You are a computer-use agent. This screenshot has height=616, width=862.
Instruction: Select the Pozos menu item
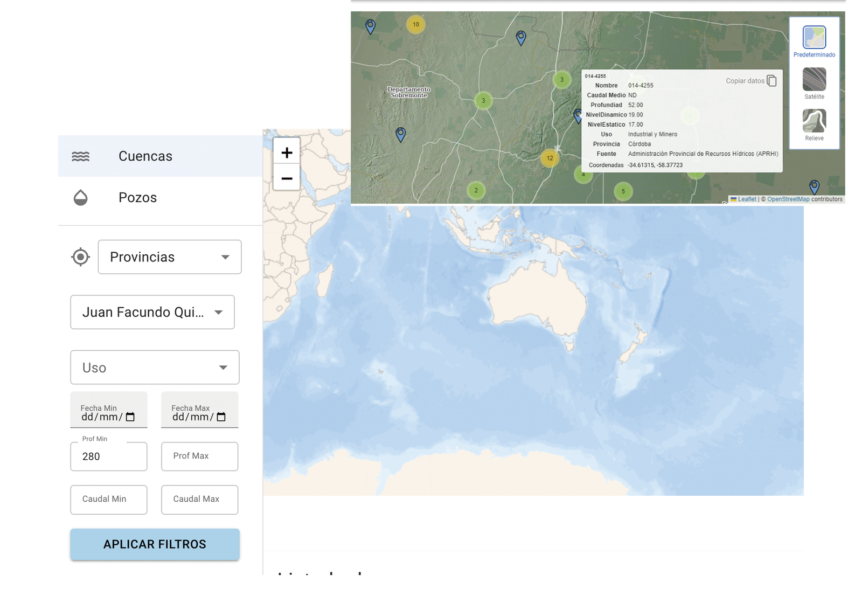[x=138, y=198]
